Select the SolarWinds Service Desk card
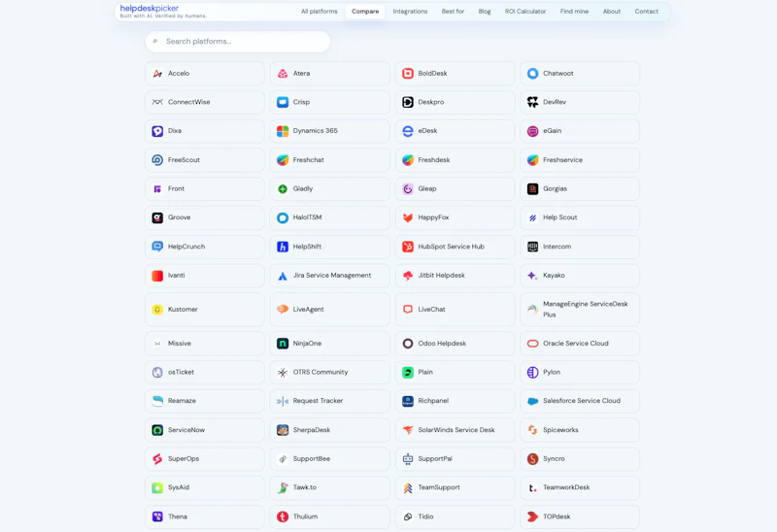 [x=455, y=430]
